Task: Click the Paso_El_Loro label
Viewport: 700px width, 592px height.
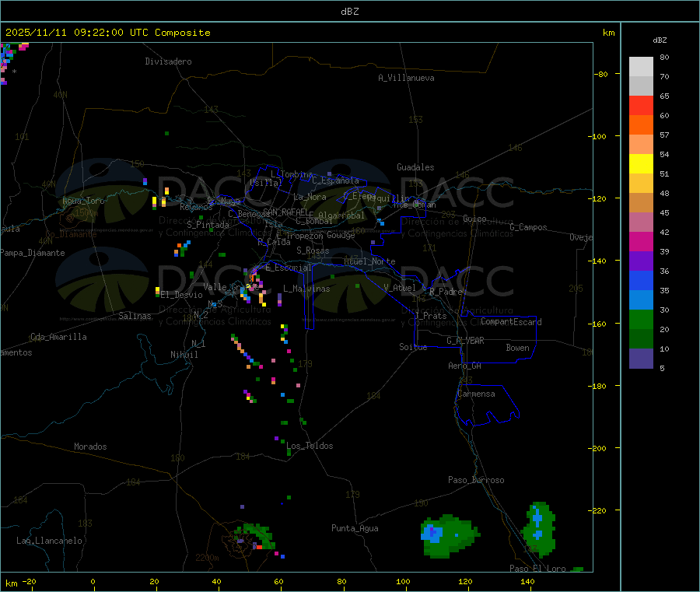Action: [x=538, y=569]
